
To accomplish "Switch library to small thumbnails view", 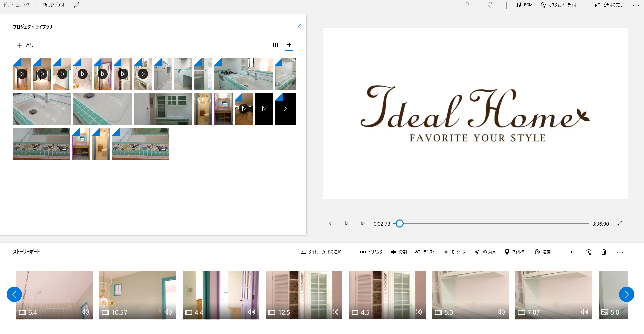I will click(289, 45).
